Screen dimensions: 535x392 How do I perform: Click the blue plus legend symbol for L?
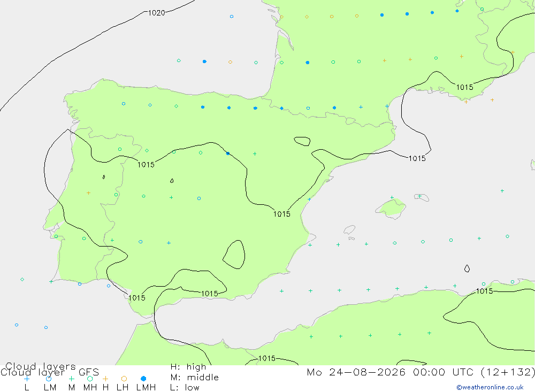pyautogui.click(x=27, y=379)
